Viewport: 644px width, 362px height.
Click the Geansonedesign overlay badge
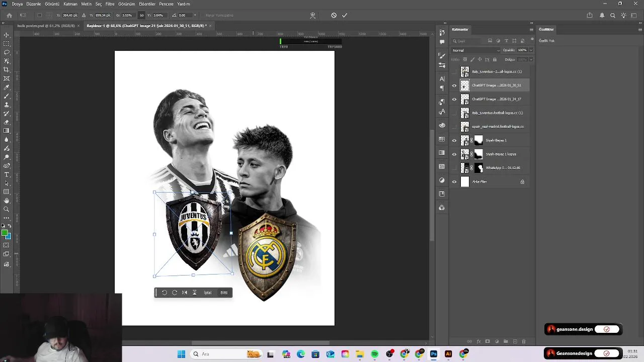coord(583,353)
